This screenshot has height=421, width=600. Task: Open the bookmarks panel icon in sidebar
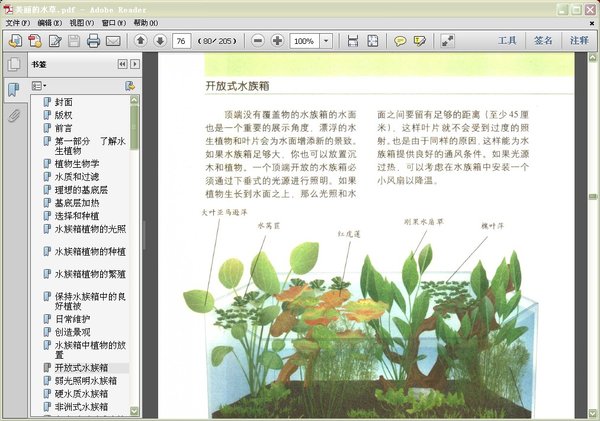[14, 90]
